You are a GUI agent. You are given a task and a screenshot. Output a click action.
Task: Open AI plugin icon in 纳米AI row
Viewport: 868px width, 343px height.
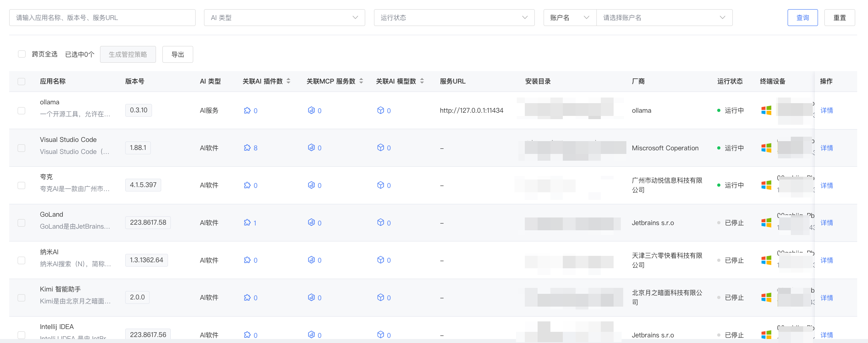(x=247, y=260)
